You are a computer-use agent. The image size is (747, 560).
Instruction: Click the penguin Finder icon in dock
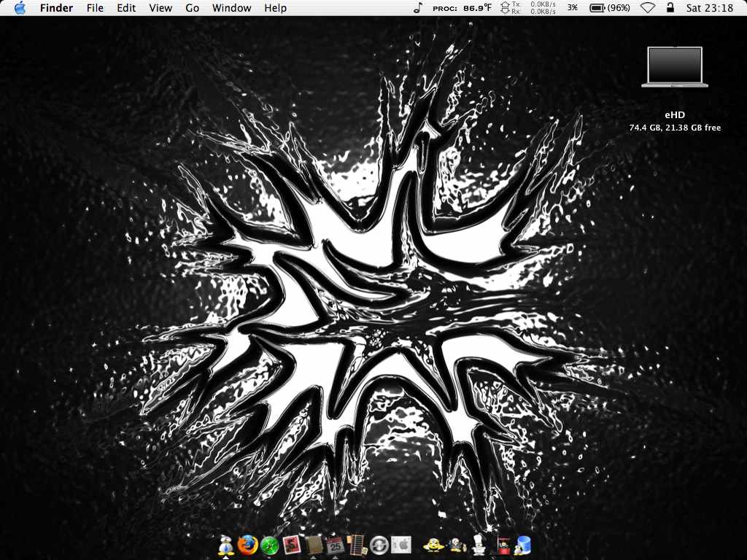[x=226, y=545]
